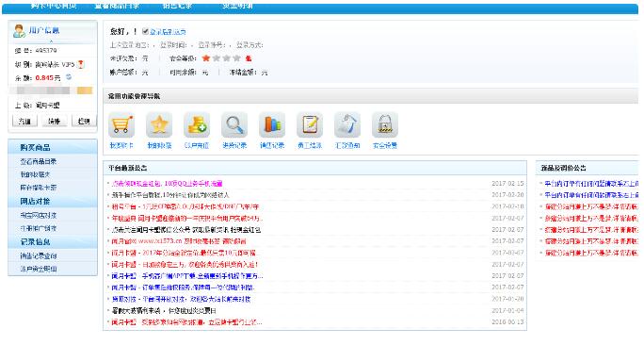Click the user ID number 495379
The image size is (644, 345).
click(x=46, y=51)
